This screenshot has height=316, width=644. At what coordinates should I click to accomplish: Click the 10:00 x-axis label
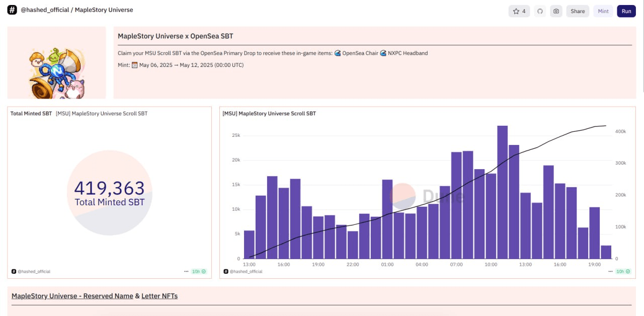pyautogui.click(x=491, y=265)
